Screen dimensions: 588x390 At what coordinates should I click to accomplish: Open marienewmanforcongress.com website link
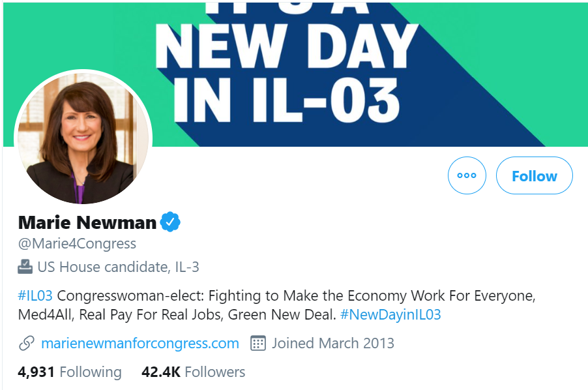[x=140, y=343]
